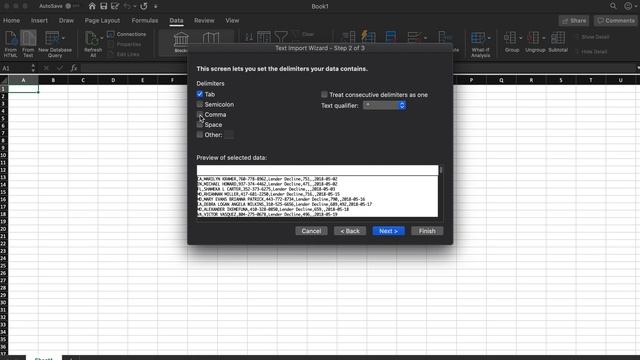Enable Treat consecutive delimiters as one
Screen dimensions: 640x360
click(324, 95)
